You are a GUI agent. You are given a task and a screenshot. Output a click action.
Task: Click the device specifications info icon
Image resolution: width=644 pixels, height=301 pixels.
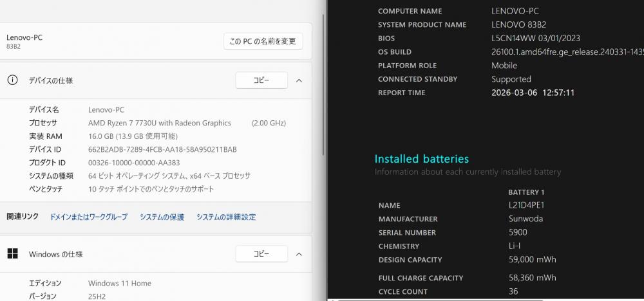[13, 80]
